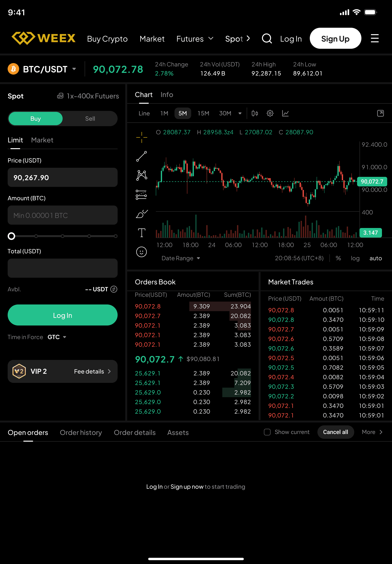The height and width of the screenshot is (564, 392).
Task: Open the hamburger menu
Action: coord(374,38)
